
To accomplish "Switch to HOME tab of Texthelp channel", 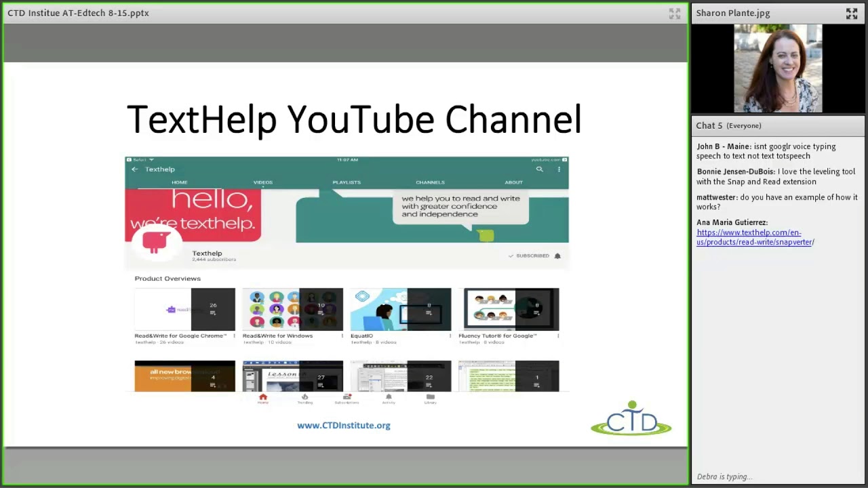I will click(x=180, y=182).
